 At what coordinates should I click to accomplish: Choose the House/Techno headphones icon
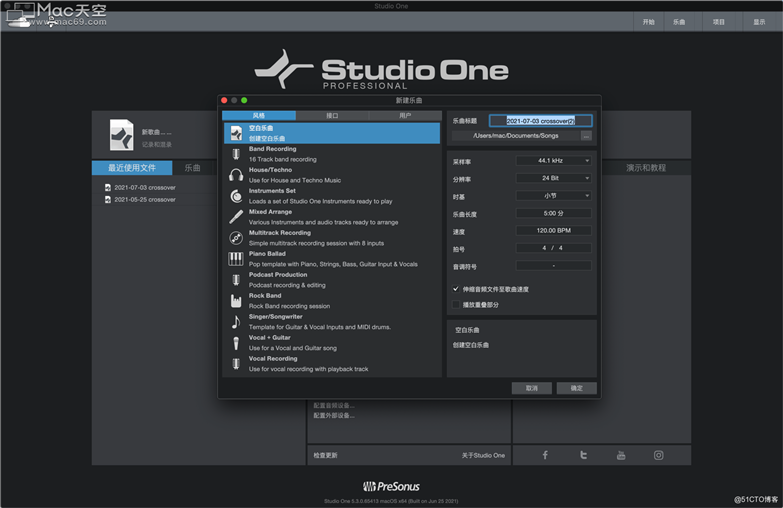click(236, 175)
